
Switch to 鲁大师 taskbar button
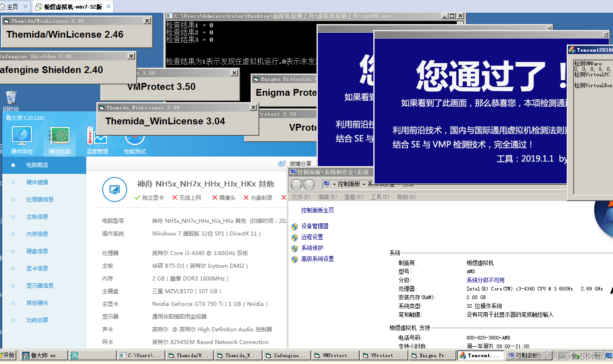[x=44, y=355]
